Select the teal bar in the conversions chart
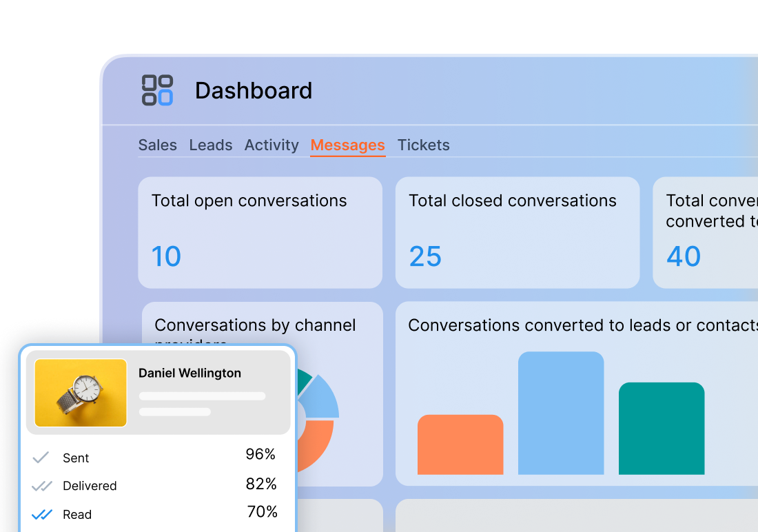 [661, 427]
